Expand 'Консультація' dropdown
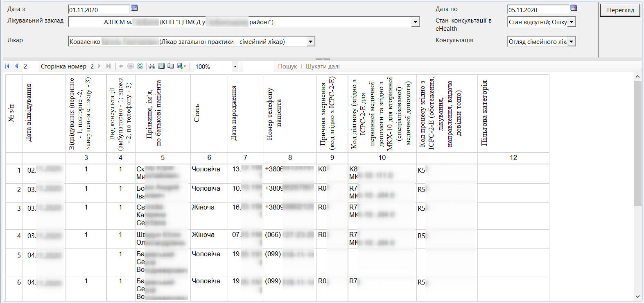Viewport: 644px width, 303px height. point(572,41)
